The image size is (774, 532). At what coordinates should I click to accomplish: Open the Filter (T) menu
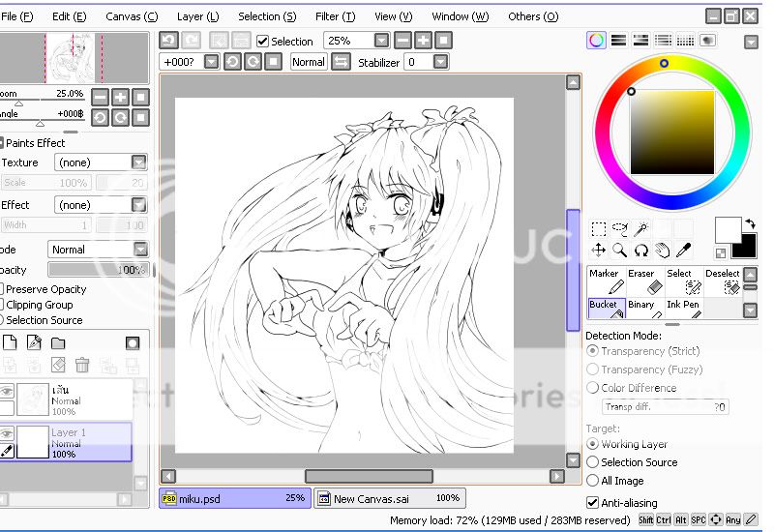tap(335, 16)
